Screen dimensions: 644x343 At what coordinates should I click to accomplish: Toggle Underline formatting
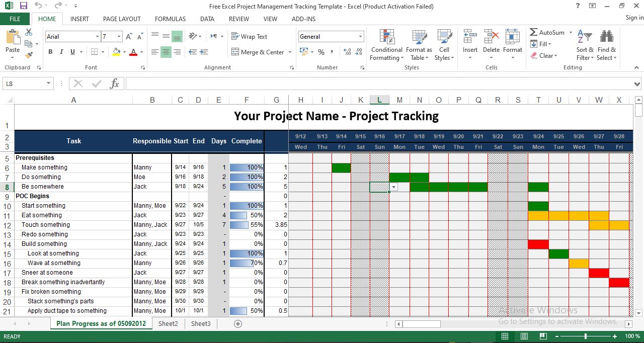72,52
